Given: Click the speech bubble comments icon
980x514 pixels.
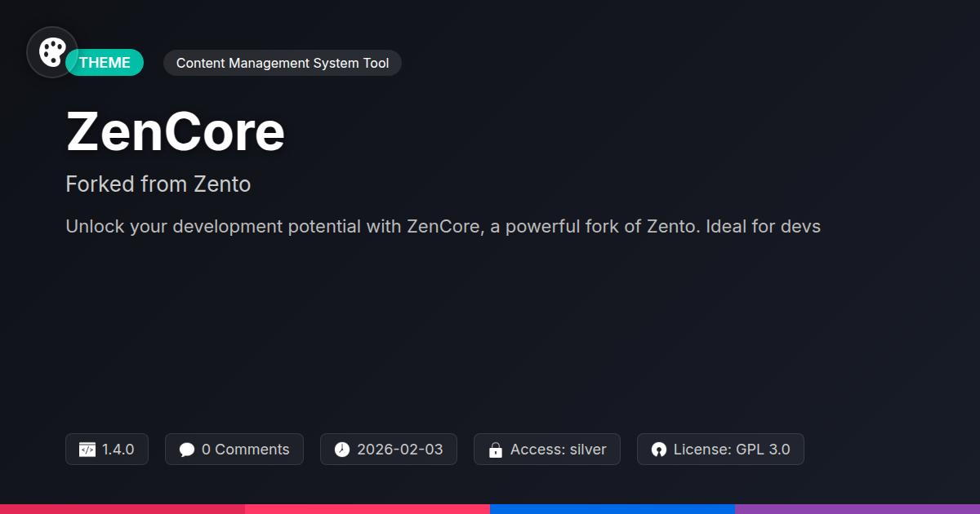Looking at the screenshot, I should pos(187,450).
